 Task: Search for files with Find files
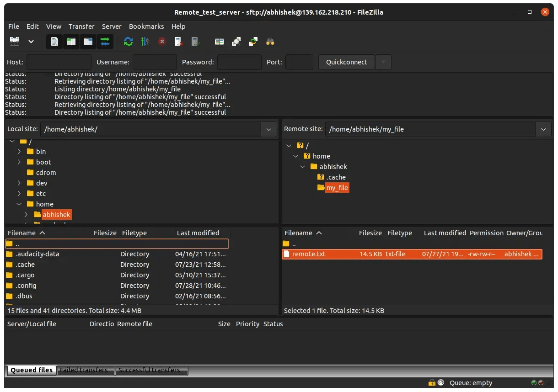pos(270,42)
